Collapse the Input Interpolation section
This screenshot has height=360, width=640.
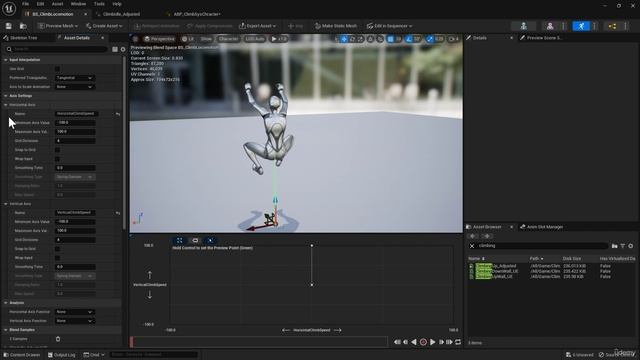coord(6,60)
